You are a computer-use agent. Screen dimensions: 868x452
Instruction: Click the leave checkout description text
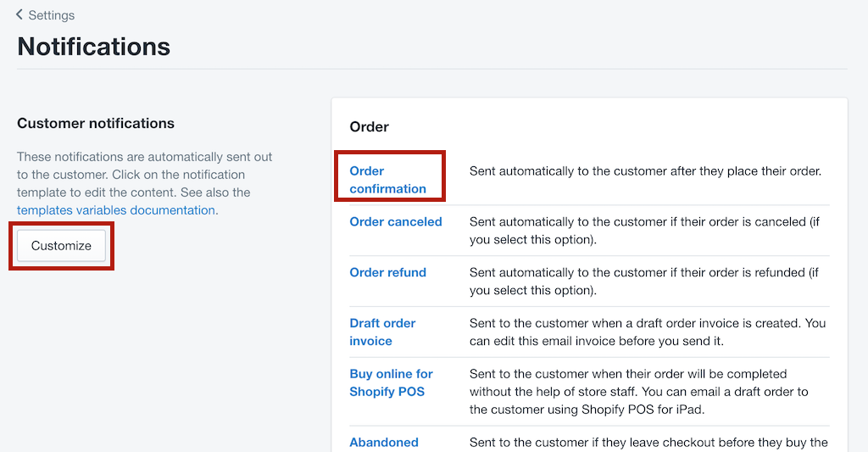(648, 443)
